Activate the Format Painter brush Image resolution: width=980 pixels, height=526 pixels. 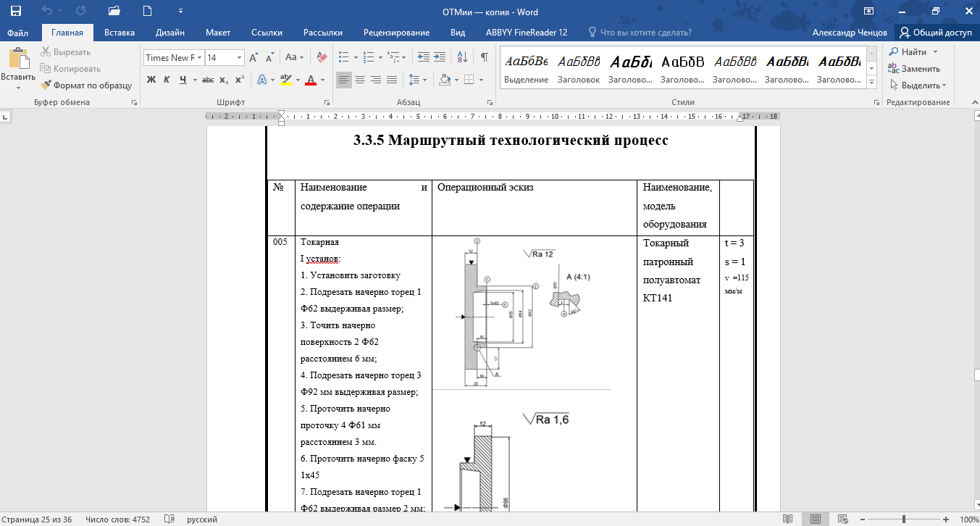[x=87, y=85]
